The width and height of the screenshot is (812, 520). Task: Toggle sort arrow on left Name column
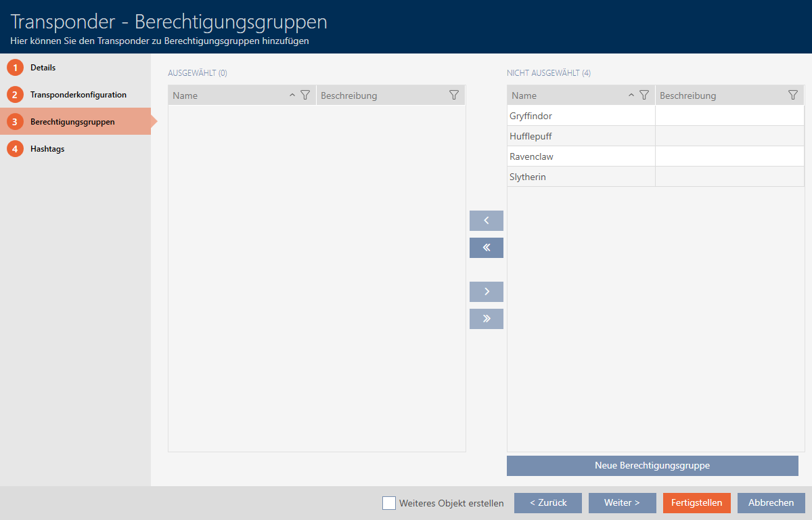292,95
